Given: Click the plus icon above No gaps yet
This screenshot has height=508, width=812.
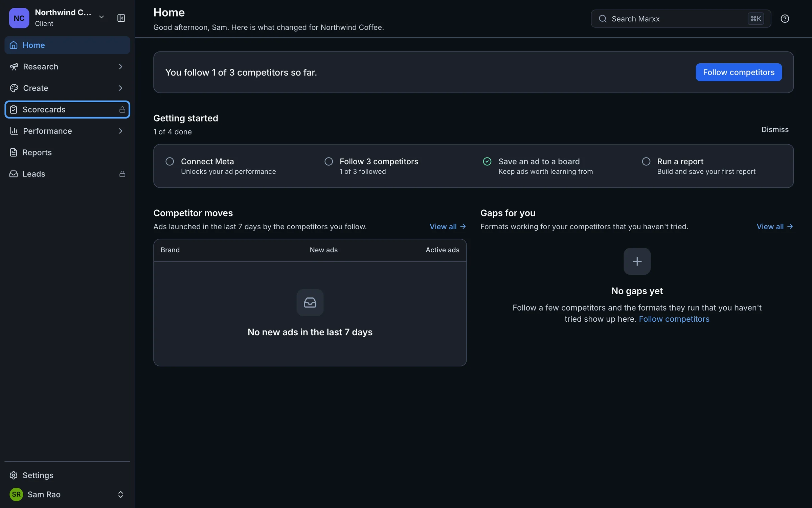Looking at the screenshot, I should (637, 261).
